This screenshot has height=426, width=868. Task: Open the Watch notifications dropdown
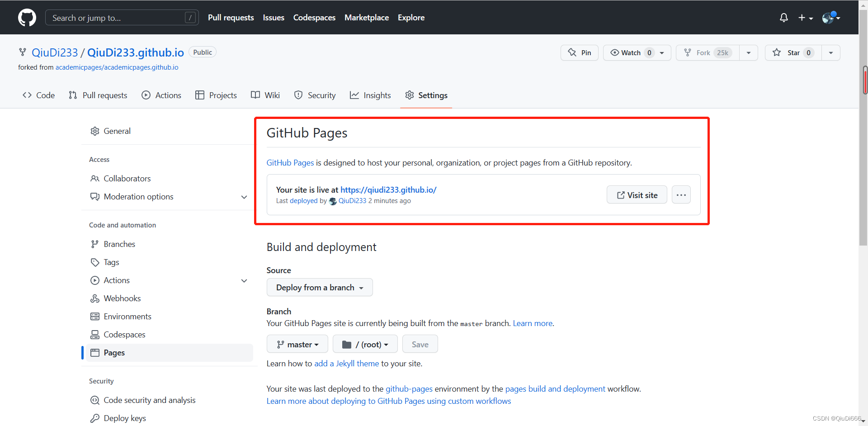click(x=637, y=53)
